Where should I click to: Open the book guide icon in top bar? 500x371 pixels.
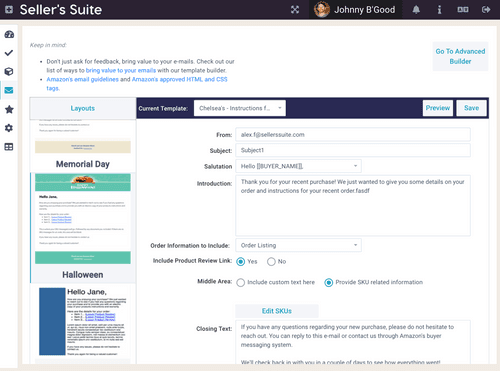point(463,10)
